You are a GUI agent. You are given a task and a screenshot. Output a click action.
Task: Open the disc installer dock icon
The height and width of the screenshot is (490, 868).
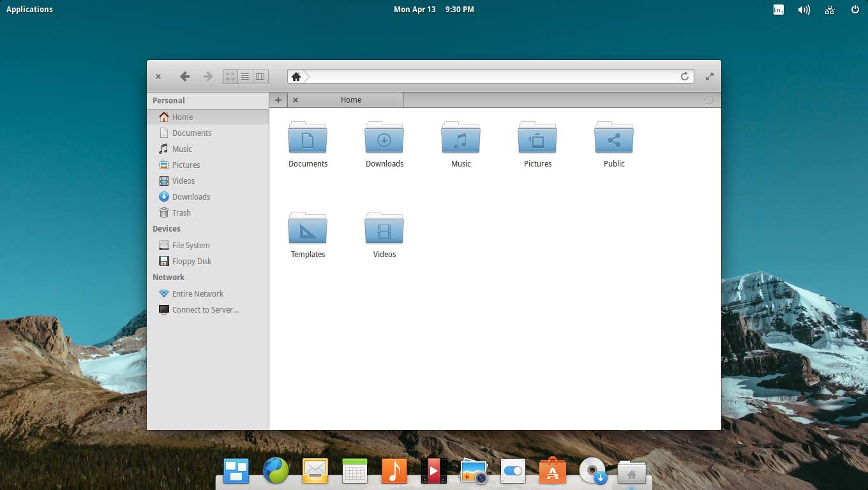tap(593, 471)
